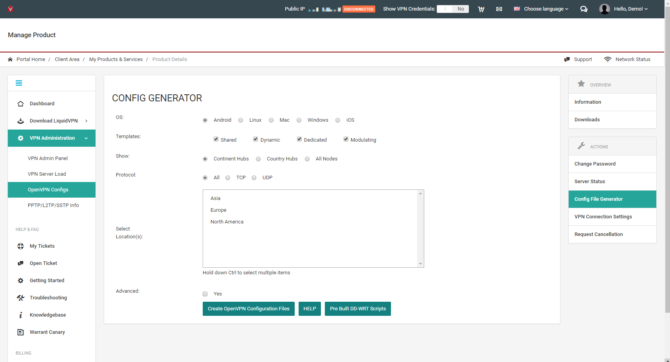Click the LiquidVPN logo icon

point(10,9)
